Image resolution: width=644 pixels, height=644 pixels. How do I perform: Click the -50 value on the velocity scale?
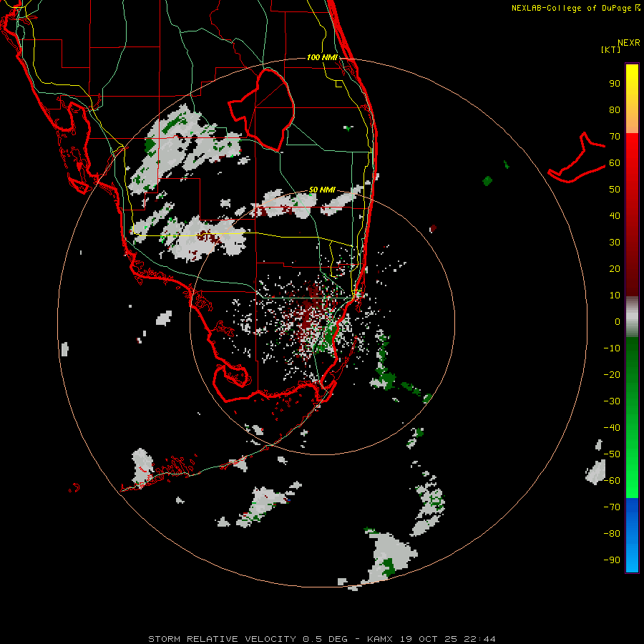pyautogui.click(x=612, y=454)
